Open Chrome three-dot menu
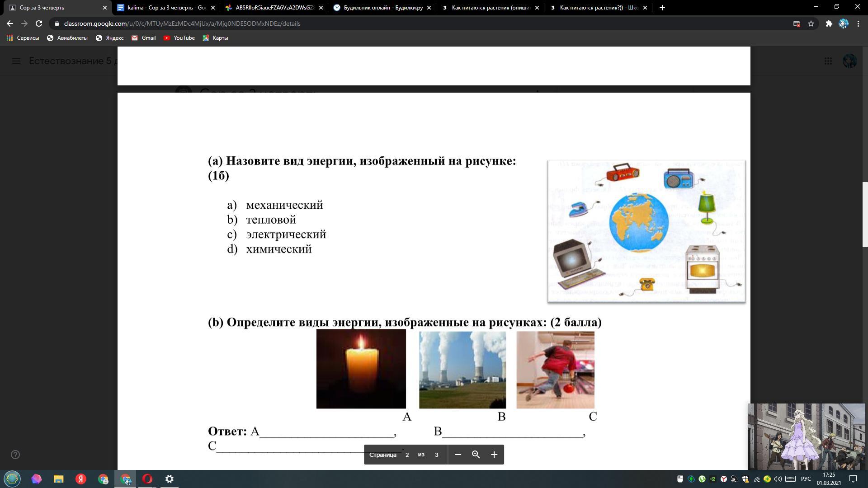 858,23
